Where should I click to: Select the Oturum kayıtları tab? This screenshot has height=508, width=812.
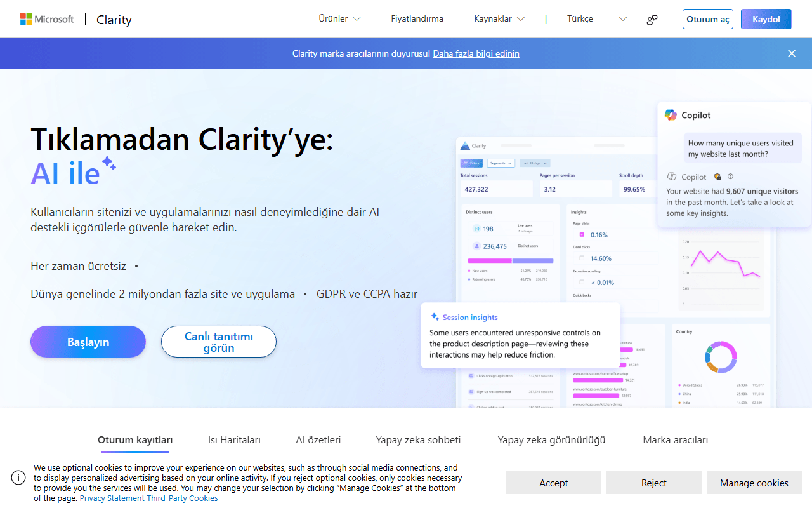point(135,440)
